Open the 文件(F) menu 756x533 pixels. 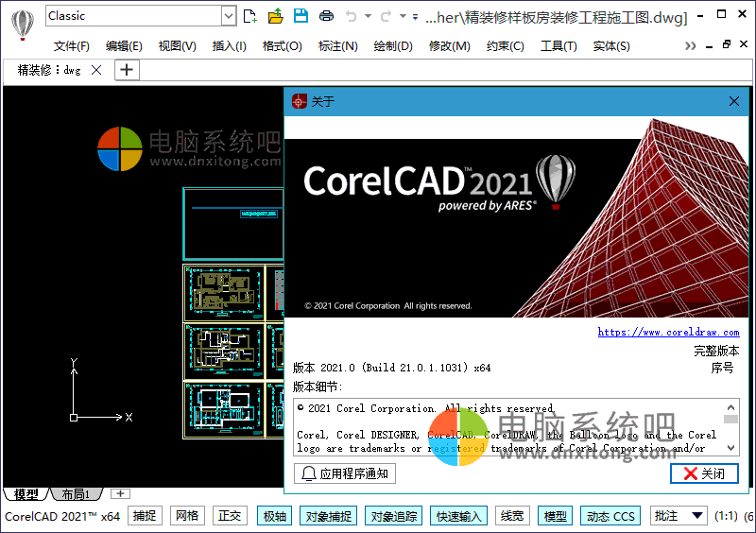pos(72,45)
